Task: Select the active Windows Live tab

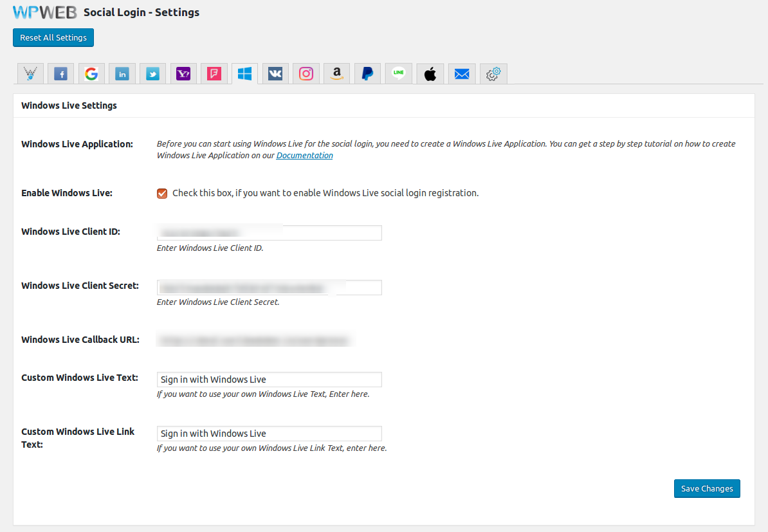Action: (244, 74)
